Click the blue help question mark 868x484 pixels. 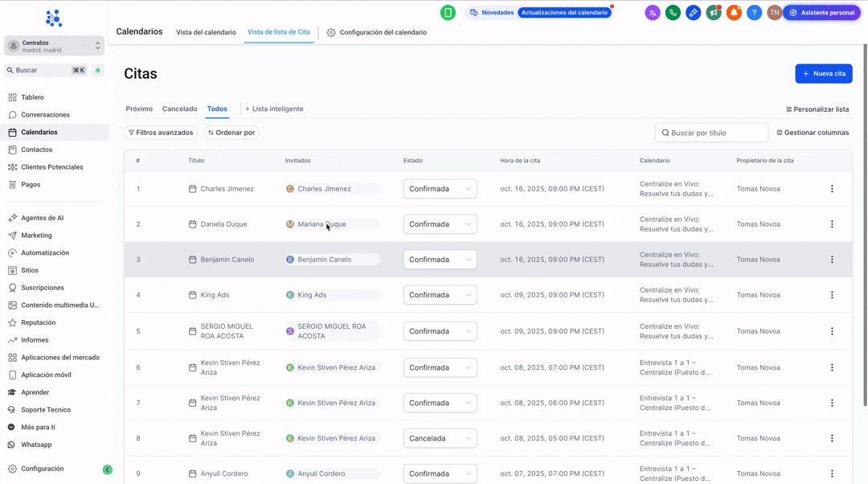pos(754,13)
